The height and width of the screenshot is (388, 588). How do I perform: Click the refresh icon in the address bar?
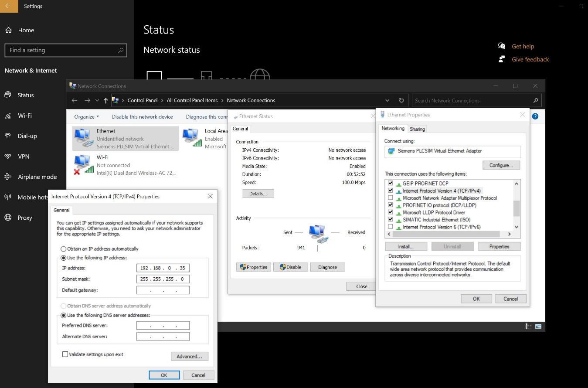(401, 100)
